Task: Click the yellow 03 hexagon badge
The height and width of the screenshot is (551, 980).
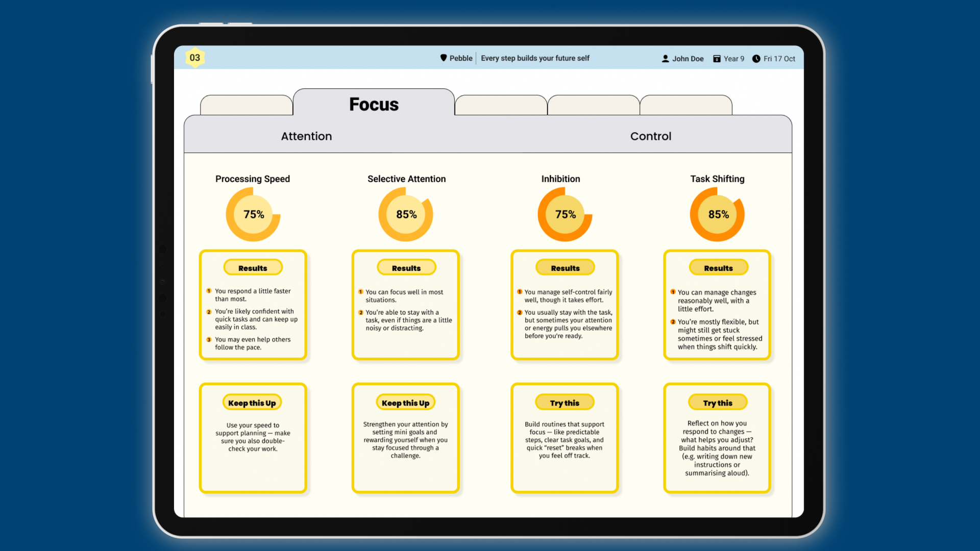Action: [x=194, y=58]
